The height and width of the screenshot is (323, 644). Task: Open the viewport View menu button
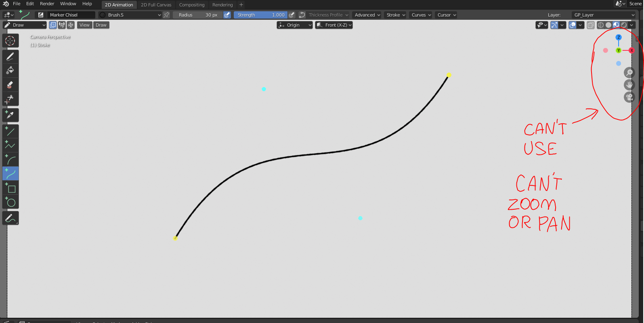tap(84, 25)
